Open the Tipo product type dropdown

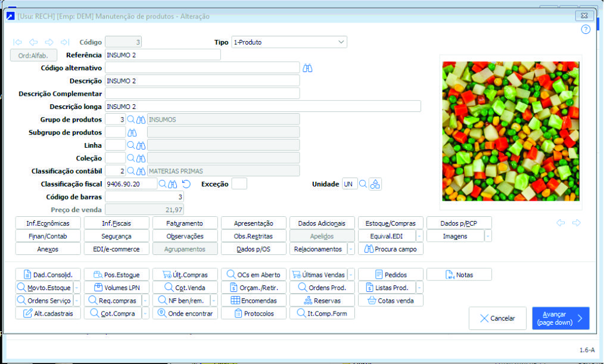tap(340, 42)
